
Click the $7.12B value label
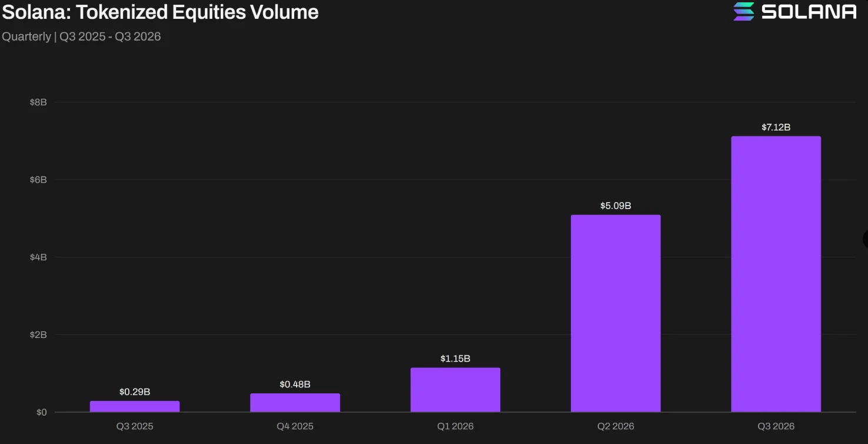point(776,127)
